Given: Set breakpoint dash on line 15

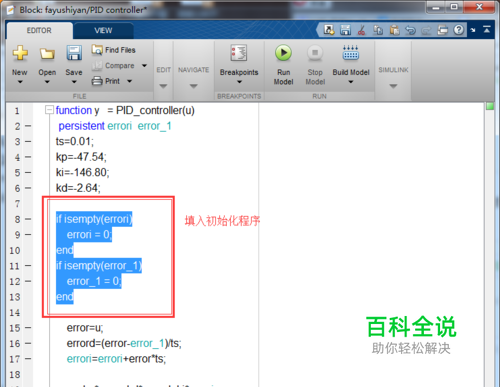Looking at the screenshot, I should coord(28,328).
